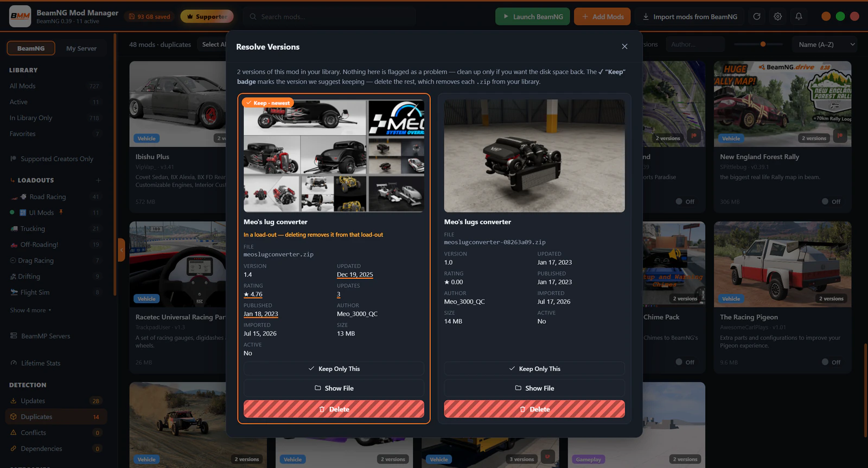Open the Name (A–Z) sort dropdown
Image resolution: width=868 pixels, height=468 pixels.
point(826,44)
